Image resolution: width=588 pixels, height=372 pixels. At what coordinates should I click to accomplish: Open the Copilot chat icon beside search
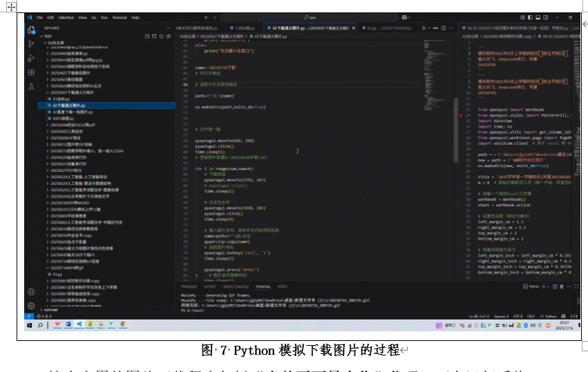405,17
